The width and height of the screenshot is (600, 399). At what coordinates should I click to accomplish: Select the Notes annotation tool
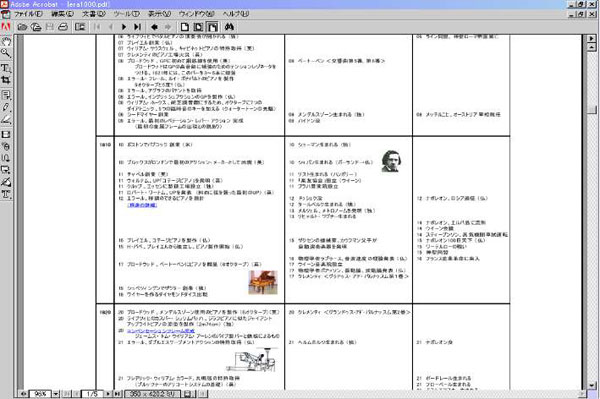pos(6,95)
